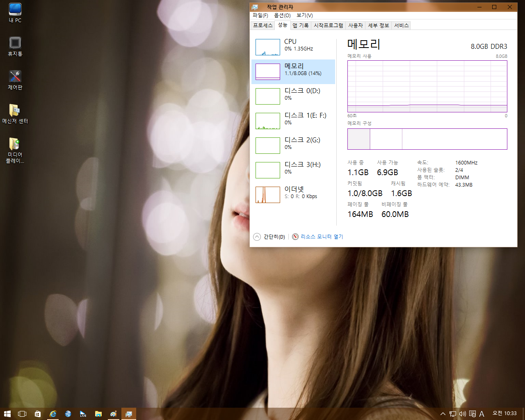Click the DIMM form factor value
The image size is (525, 420).
462,178
